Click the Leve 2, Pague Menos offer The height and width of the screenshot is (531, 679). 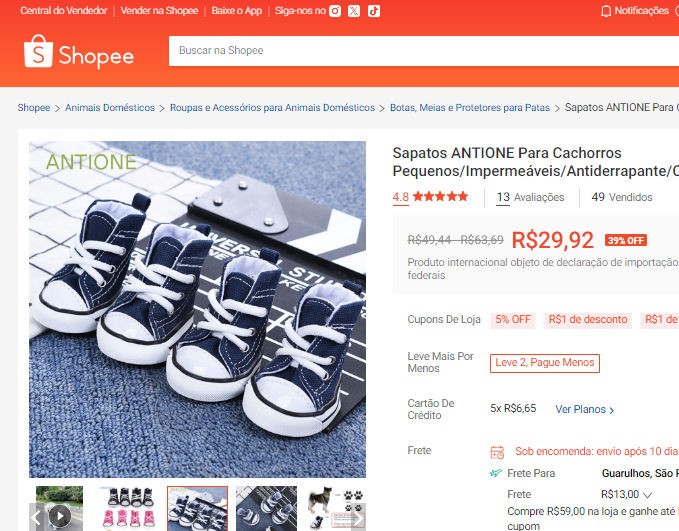pyautogui.click(x=545, y=363)
